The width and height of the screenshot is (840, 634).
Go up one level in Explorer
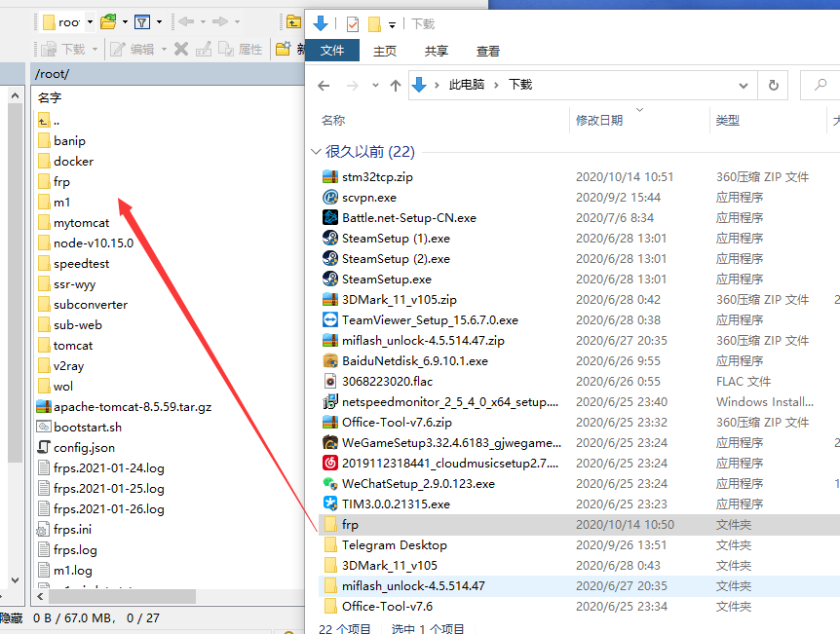396,86
